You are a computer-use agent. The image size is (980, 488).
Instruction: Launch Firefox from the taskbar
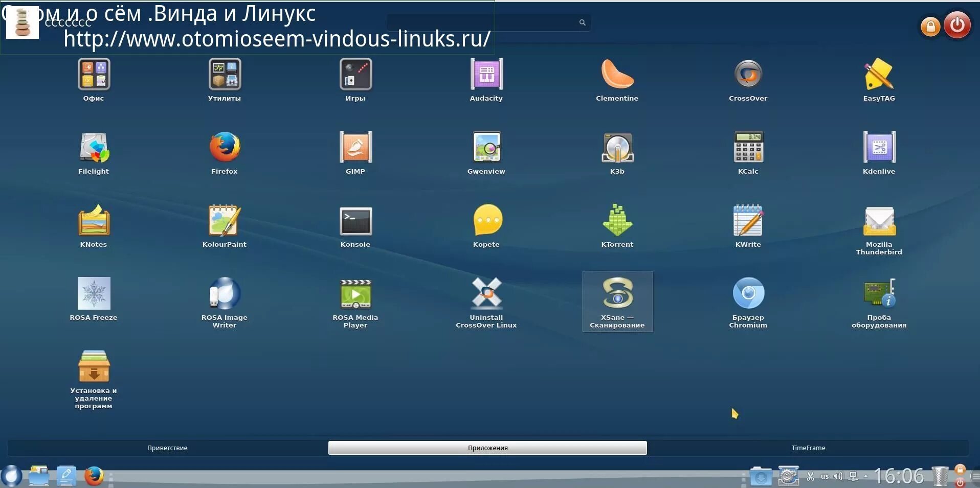(x=94, y=476)
